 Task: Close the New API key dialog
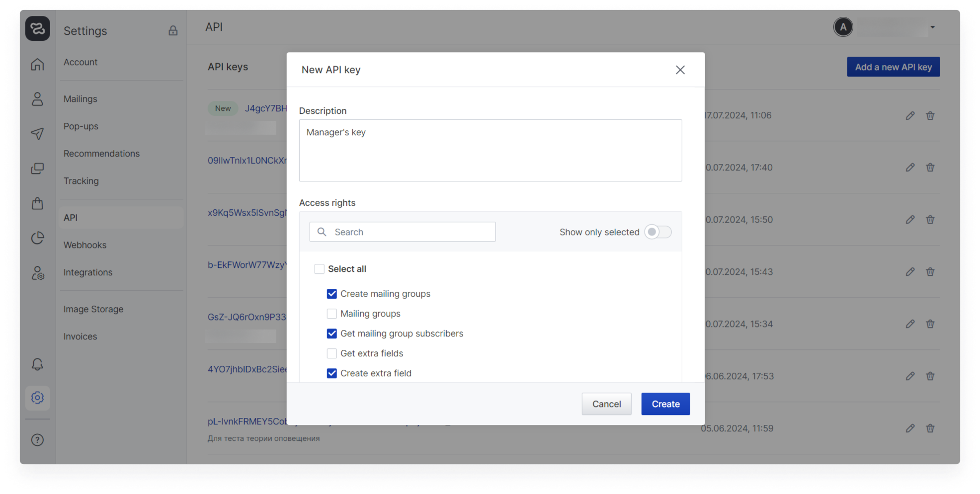[x=680, y=70]
